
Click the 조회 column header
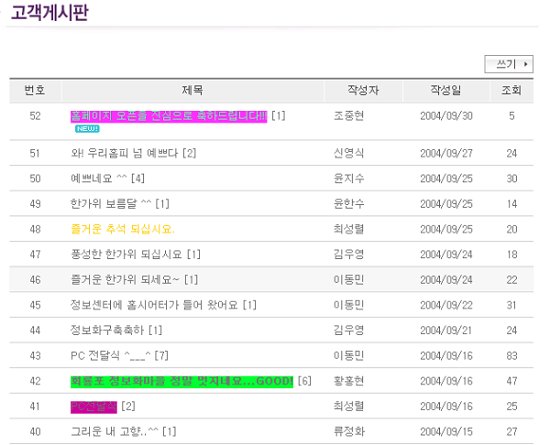[511, 90]
